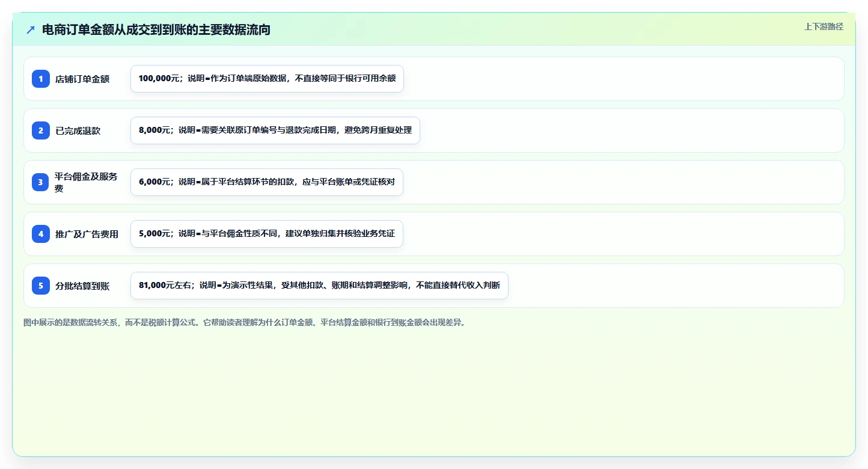Open the 100,000元 description box
868x469 pixels.
(x=267, y=79)
